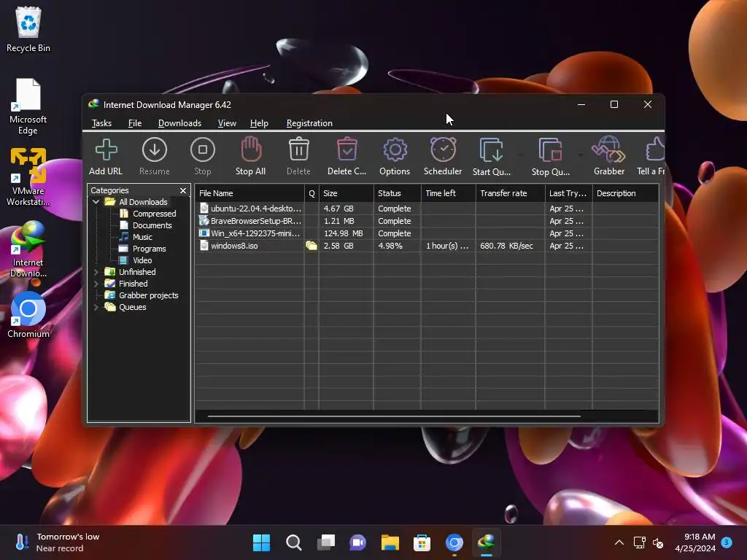The width and height of the screenshot is (747, 560).
Task: Select the windows8.iso download row
Action: point(233,246)
